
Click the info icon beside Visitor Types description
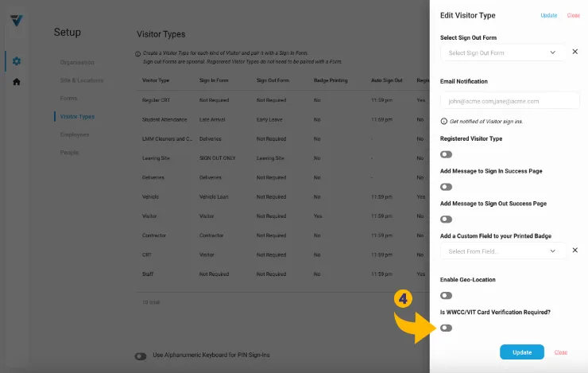click(137, 54)
